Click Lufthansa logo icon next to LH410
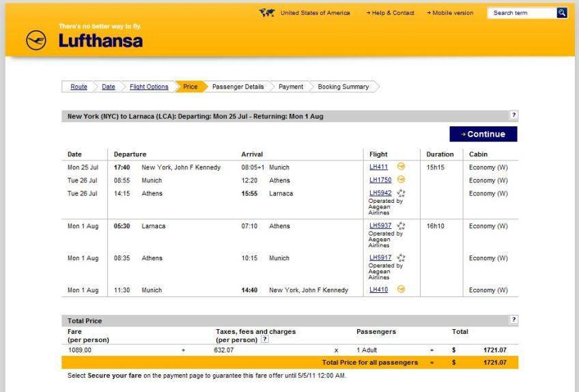 [401, 289]
